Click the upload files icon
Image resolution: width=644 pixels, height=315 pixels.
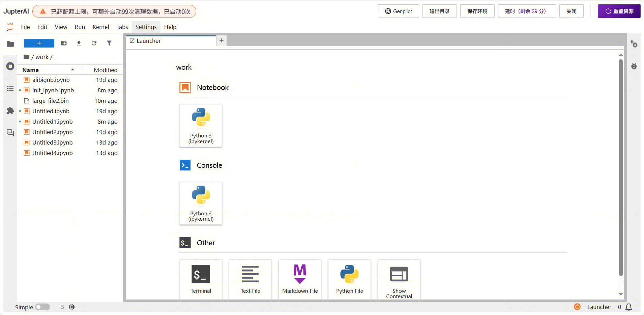click(x=79, y=43)
